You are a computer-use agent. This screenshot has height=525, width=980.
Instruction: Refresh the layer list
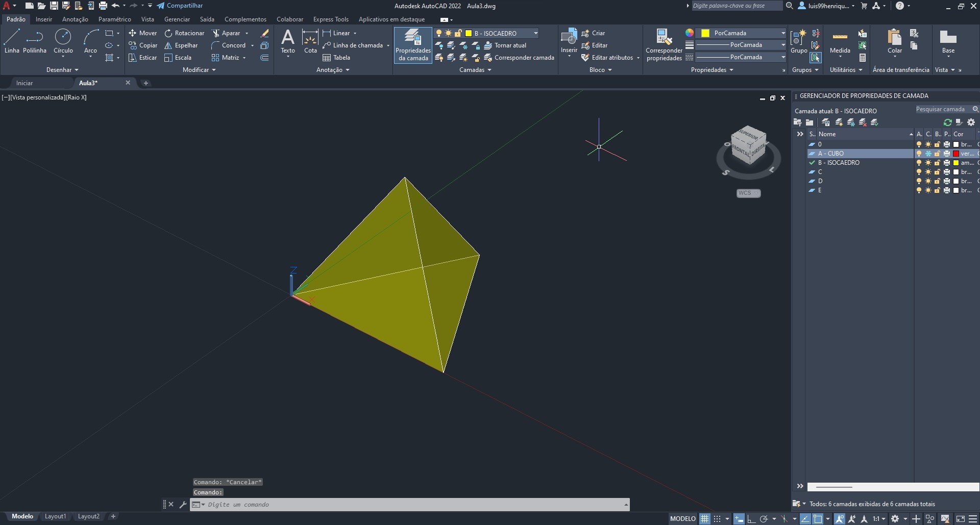(x=947, y=122)
